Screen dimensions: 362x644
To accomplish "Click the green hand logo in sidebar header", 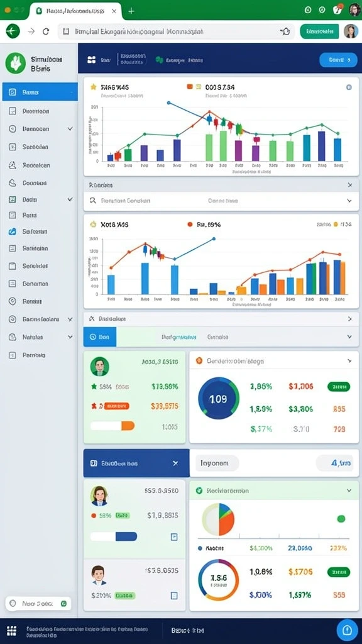I will click(16, 64).
